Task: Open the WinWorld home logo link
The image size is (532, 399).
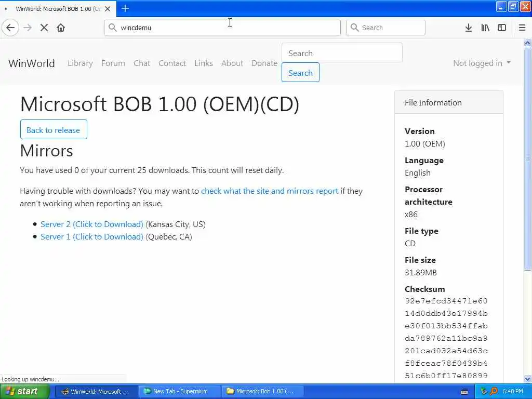Action: point(32,63)
